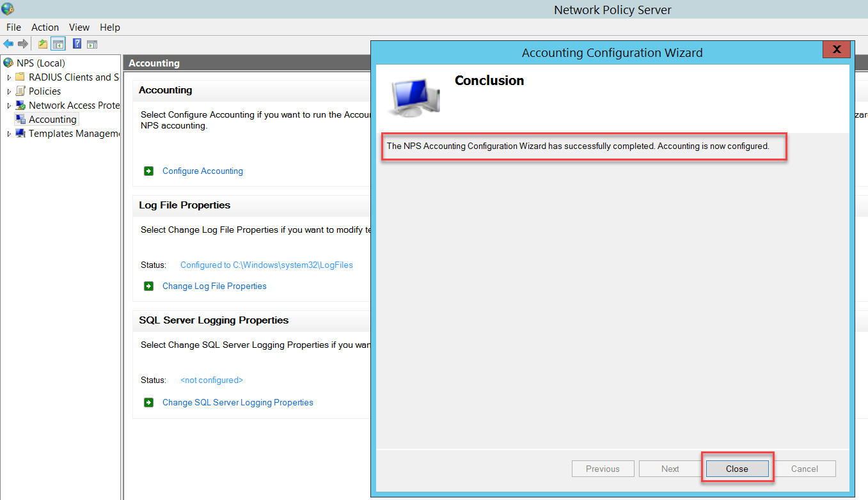Click the Network Access Protection icon

[x=20, y=105]
